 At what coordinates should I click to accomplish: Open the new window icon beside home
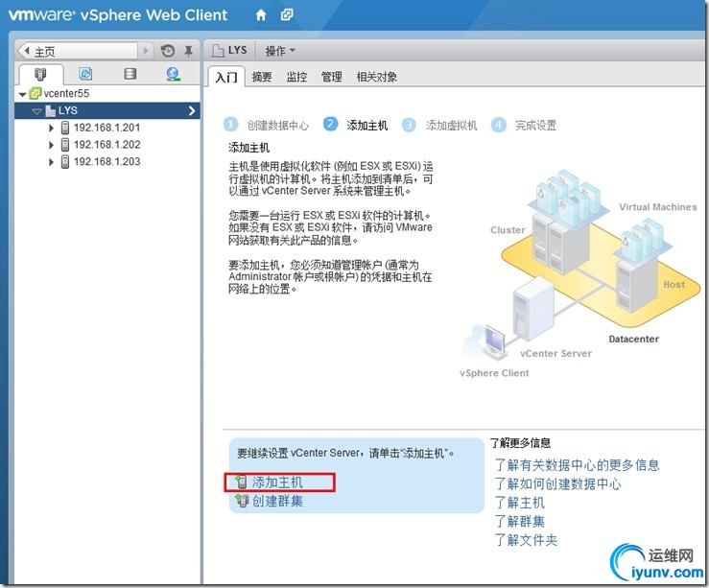[x=287, y=15]
